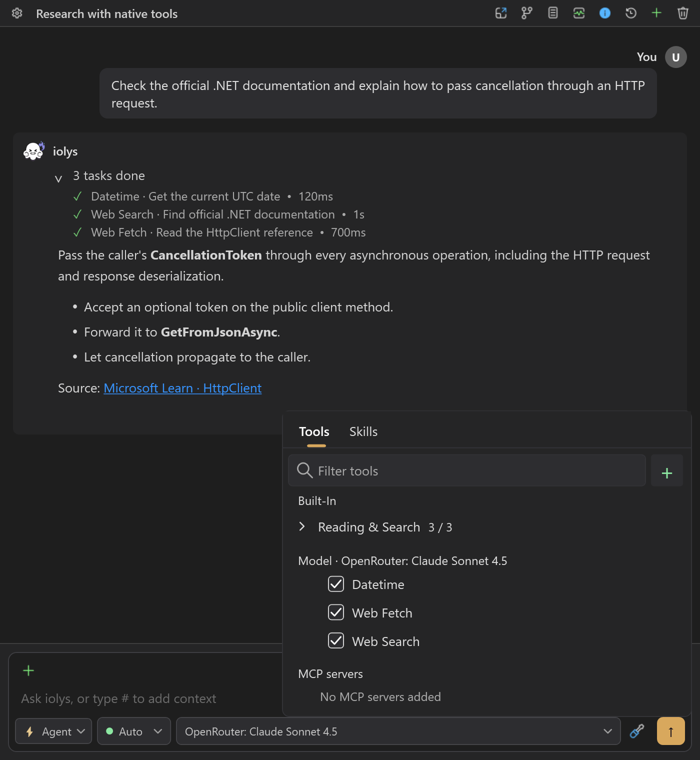Click the activity monitor icon
The height and width of the screenshot is (760, 700).
579,13
